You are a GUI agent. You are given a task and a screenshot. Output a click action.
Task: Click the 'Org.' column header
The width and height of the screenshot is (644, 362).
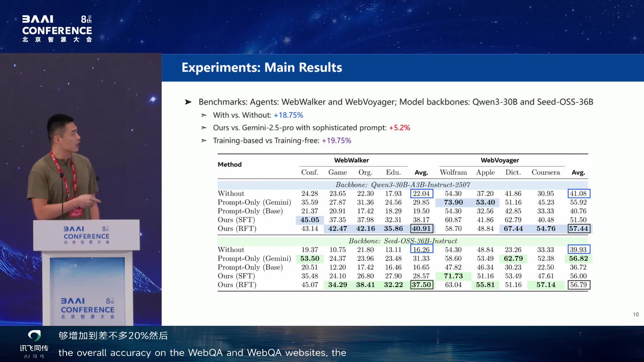click(365, 172)
